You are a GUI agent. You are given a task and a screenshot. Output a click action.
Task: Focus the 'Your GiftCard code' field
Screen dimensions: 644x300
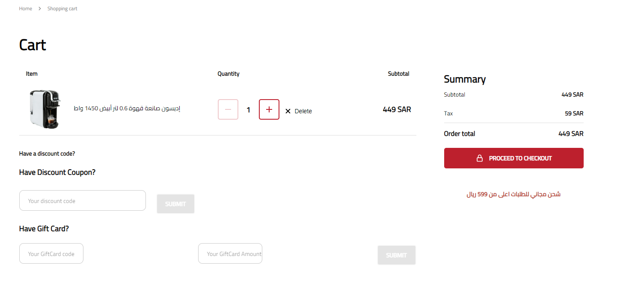tap(51, 253)
